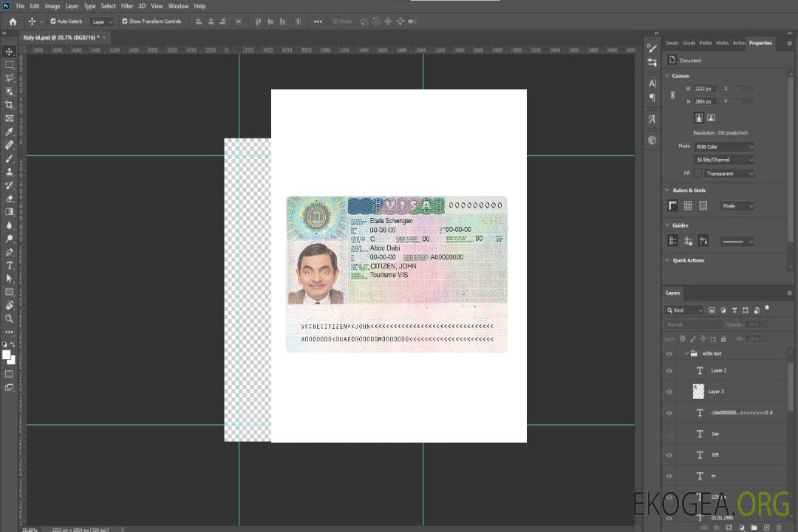Select the Pen tool
The height and width of the screenshot is (532, 798).
[9, 252]
